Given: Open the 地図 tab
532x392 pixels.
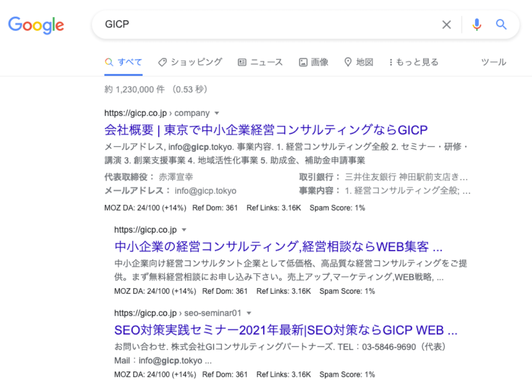Looking at the screenshot, I should click(359, 62).
